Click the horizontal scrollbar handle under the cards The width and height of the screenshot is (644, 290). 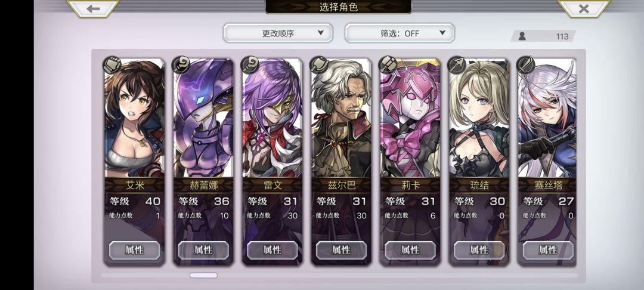pos(203,275)
